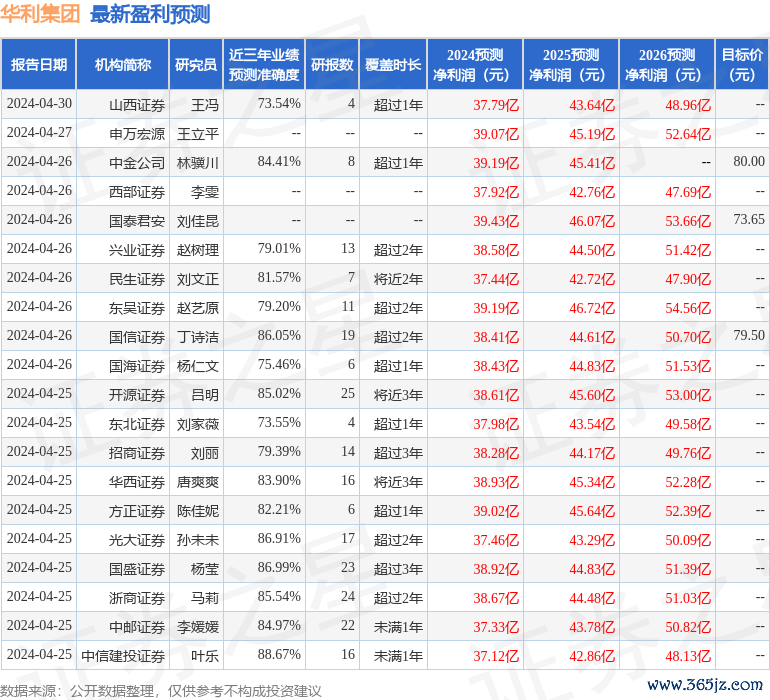Click researcher name 刘文正
Viewport: 770px width, 700px height.
pos(198,279)
